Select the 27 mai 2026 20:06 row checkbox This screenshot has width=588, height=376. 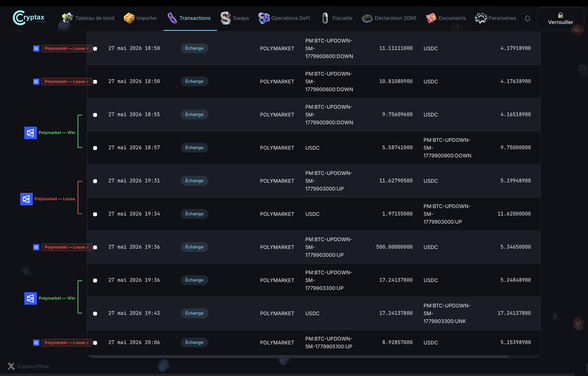pyautogui.click(x=95, y=343)
